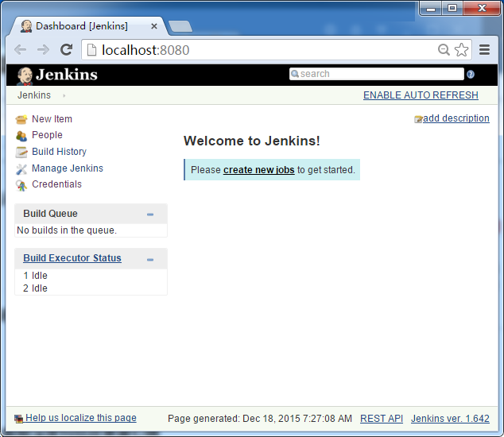Image resolution: width=504 pixels, height=437 pixels.
Task: Open Build Executor Status link
Action: 72,258
